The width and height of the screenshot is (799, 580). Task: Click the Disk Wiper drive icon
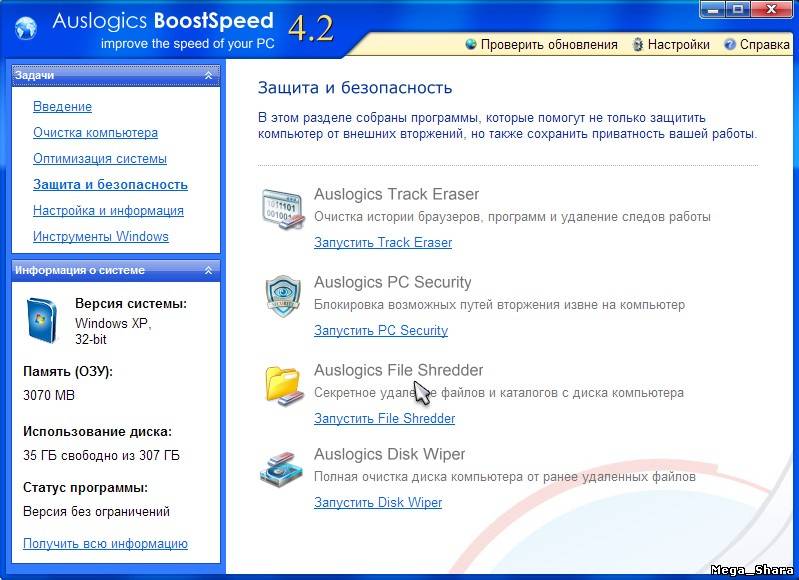point(282,469)
